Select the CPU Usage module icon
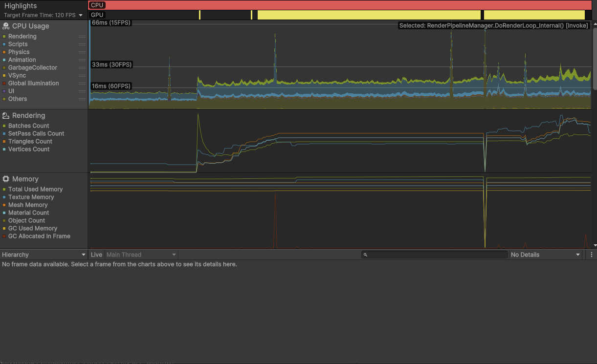This screenshot has height=364, width=597. coord(6,26)
